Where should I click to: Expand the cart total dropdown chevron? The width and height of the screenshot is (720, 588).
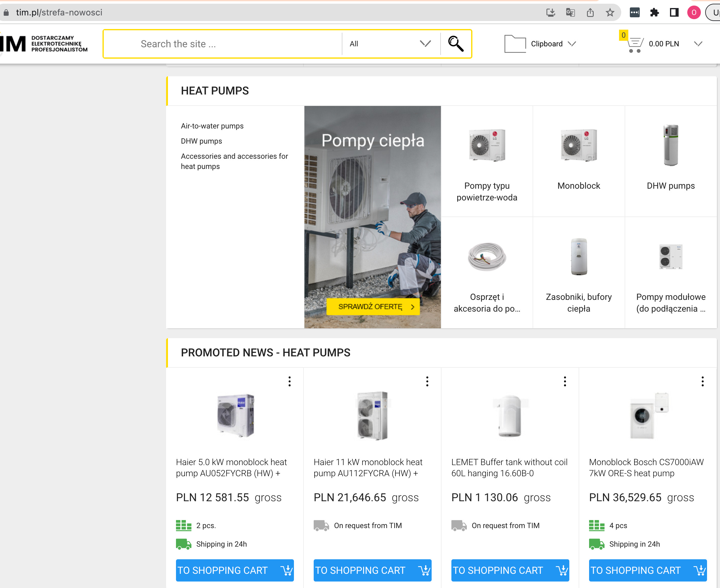coord(698,44)
